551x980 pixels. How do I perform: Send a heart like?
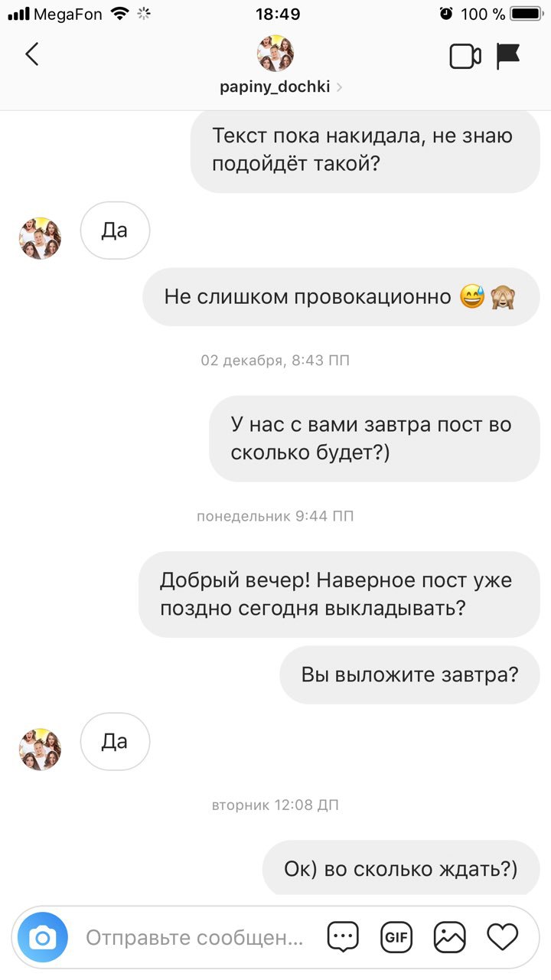tap(503, 936)
